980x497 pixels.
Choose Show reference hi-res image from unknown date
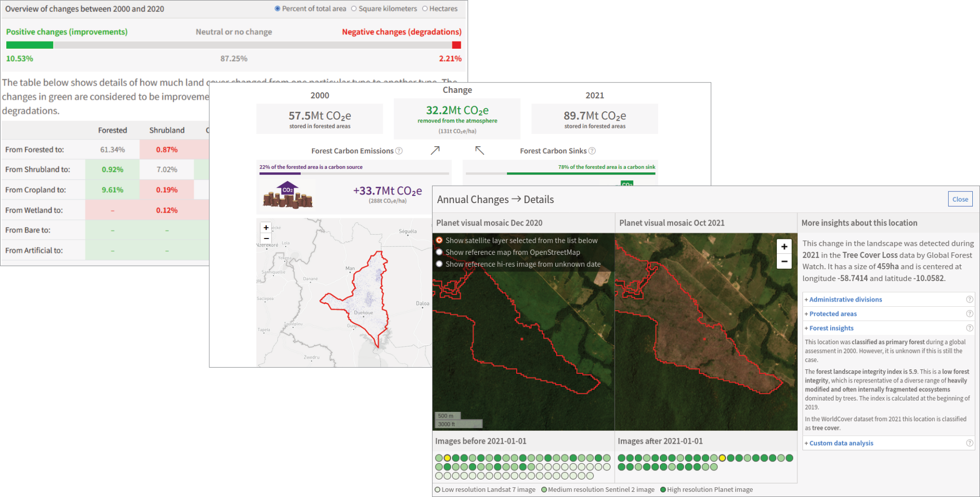click(439, 264)
